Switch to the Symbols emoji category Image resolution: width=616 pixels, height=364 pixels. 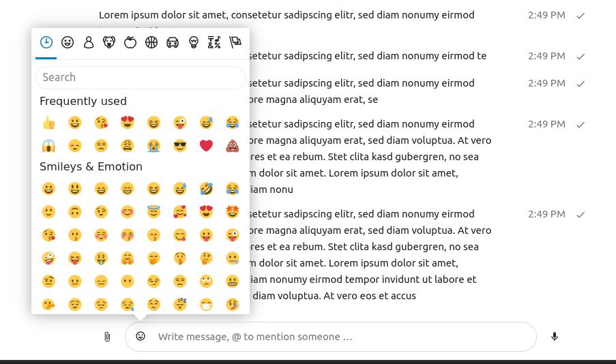point(214,42)
